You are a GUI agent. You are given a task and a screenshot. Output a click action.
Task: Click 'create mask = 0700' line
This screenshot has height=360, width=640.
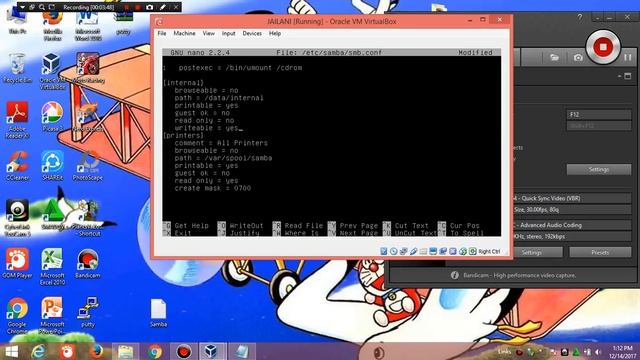[x=213, y=188]
